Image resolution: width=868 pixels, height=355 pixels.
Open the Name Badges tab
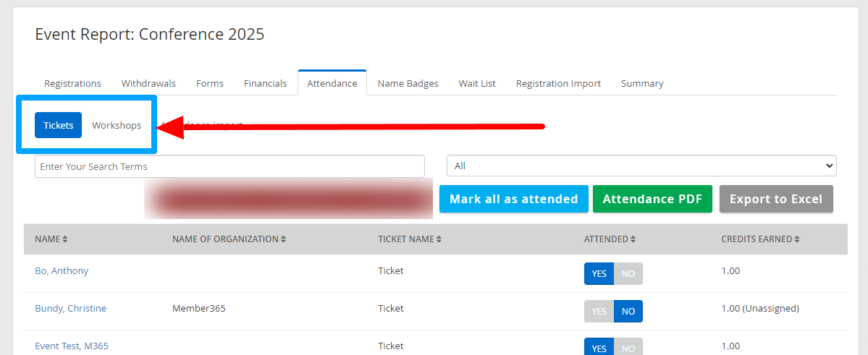(x=408, y=84)
